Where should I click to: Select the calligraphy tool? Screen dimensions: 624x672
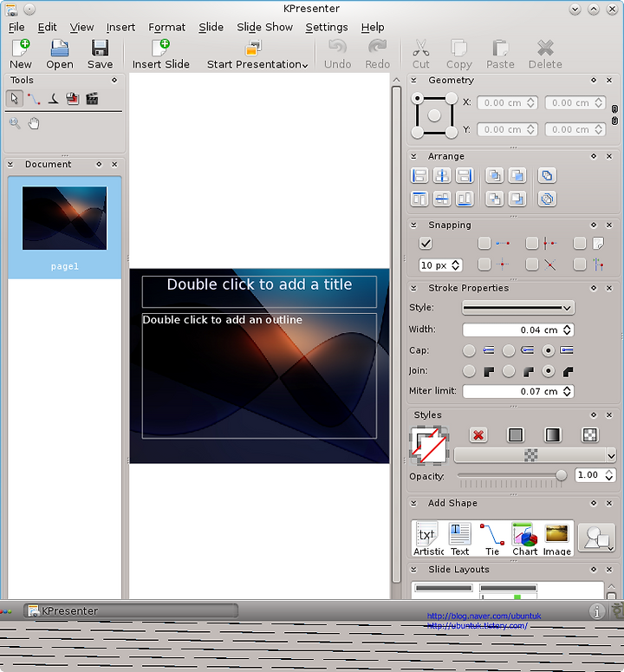point(53,99)
